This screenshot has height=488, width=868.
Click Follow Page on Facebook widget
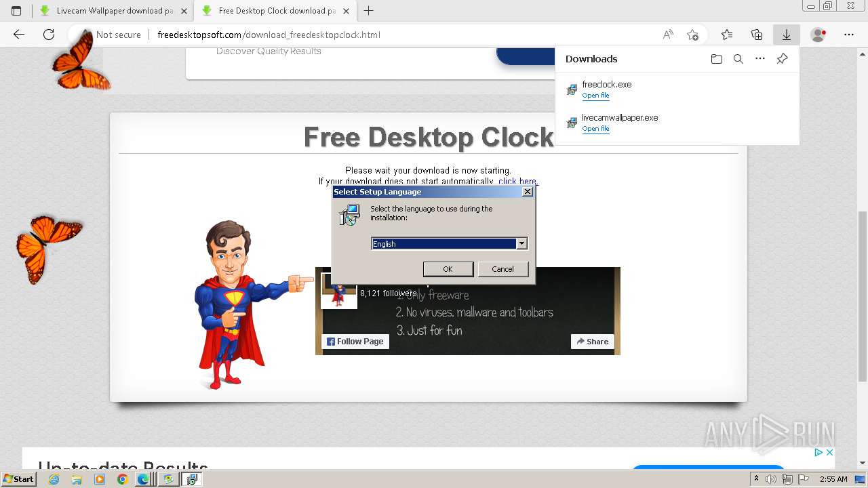[355, 342]
